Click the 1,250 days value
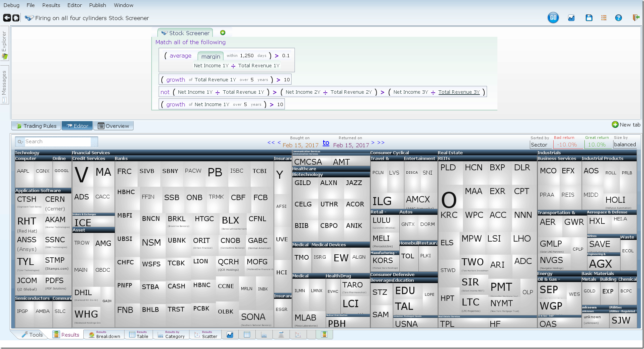The width and height of the screenshot is (644, 349). (x=247, y=56)
